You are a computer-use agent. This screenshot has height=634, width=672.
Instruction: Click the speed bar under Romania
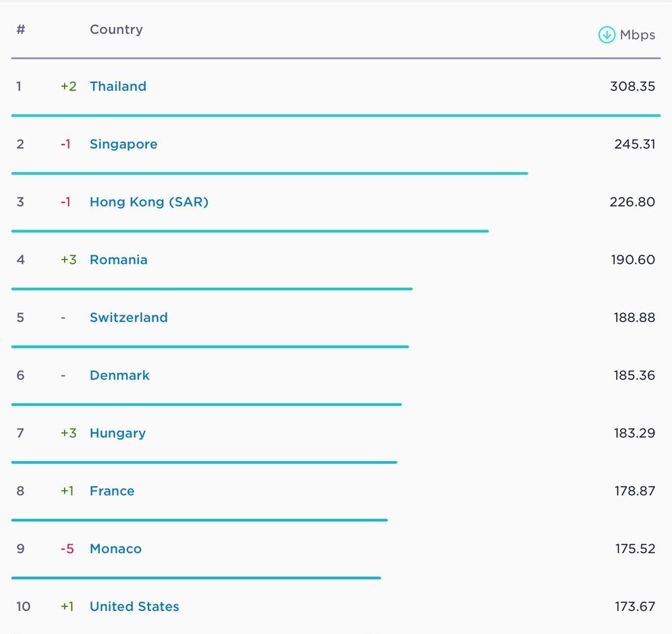(212, 289)
